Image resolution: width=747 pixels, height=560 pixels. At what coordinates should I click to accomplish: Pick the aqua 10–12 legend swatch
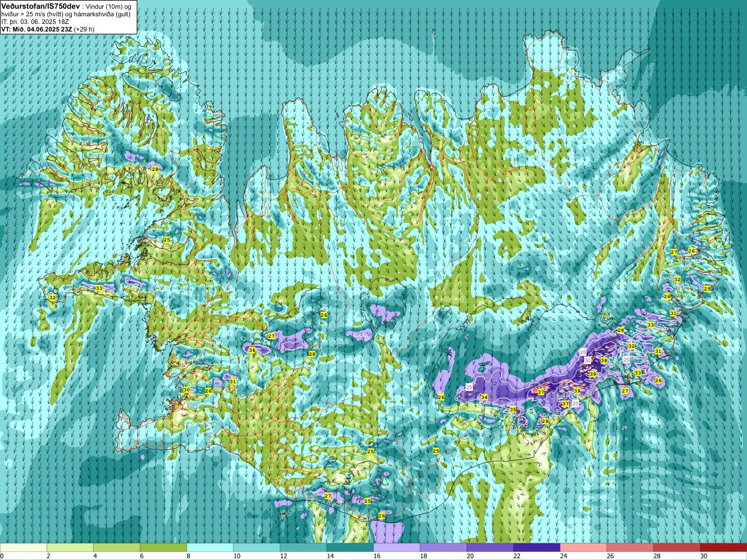point(257,548)
